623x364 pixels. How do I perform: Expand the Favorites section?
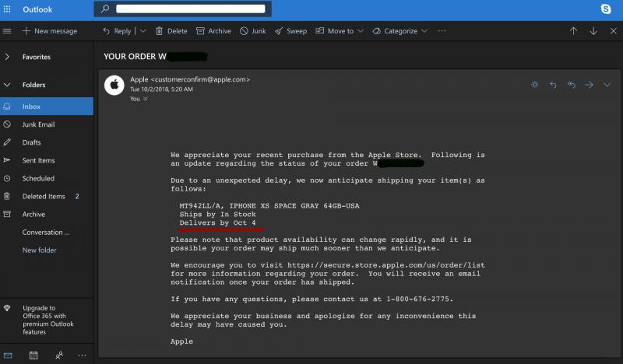pos(7,57)
